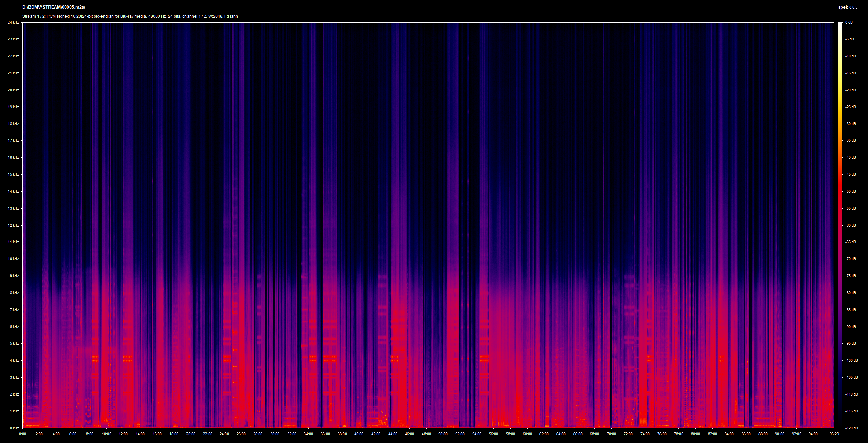Pick the -20 dB legend label

[x=851, y=90]
